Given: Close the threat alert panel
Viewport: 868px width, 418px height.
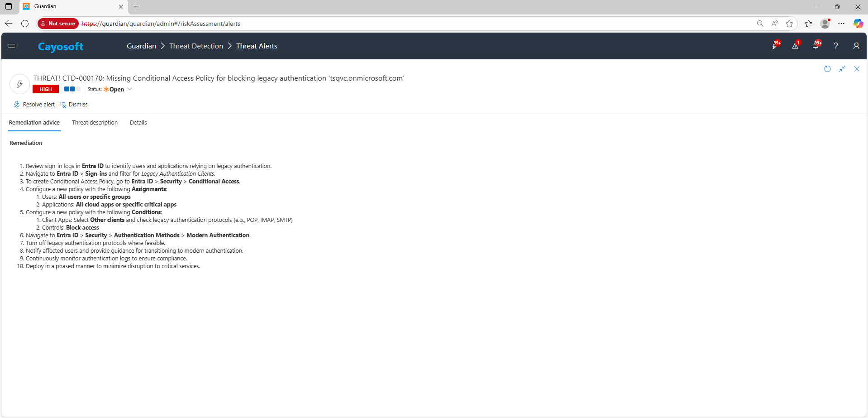Looking at the screenshot, I should [x=857, y=69].
